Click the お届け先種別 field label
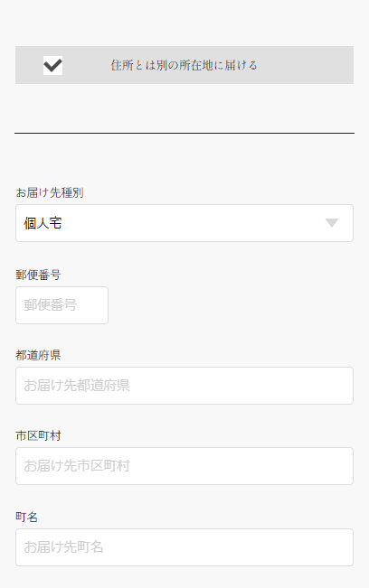The image size is (369, 588). (x=50, y=192)
